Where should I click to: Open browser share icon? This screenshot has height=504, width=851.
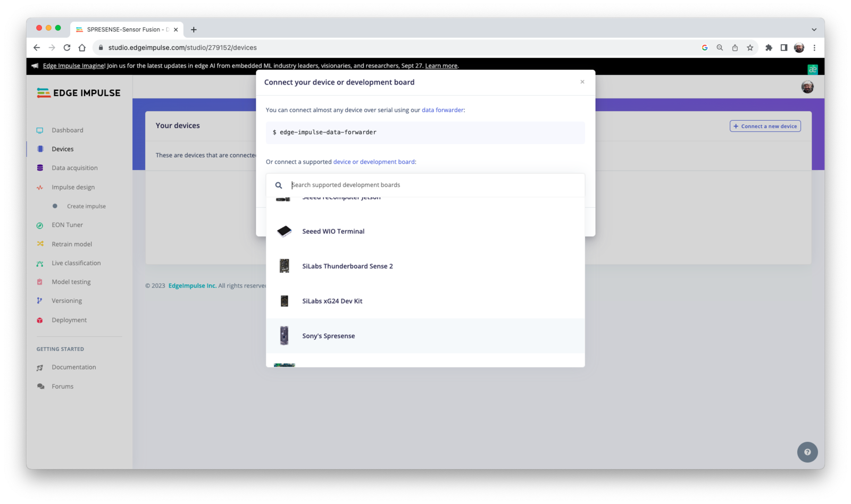[x=735, y=48]
